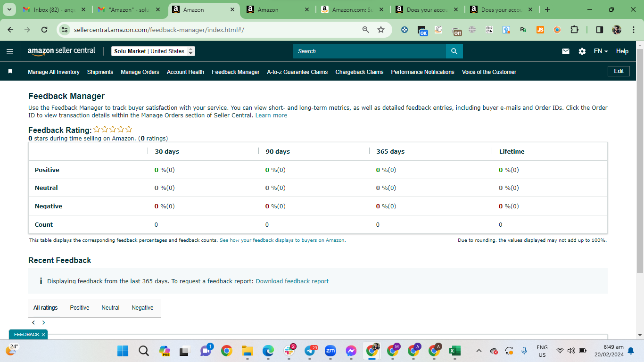Open the Messages envelope icon
Screen dimensions: 644x362
click(x=566, y=51)
